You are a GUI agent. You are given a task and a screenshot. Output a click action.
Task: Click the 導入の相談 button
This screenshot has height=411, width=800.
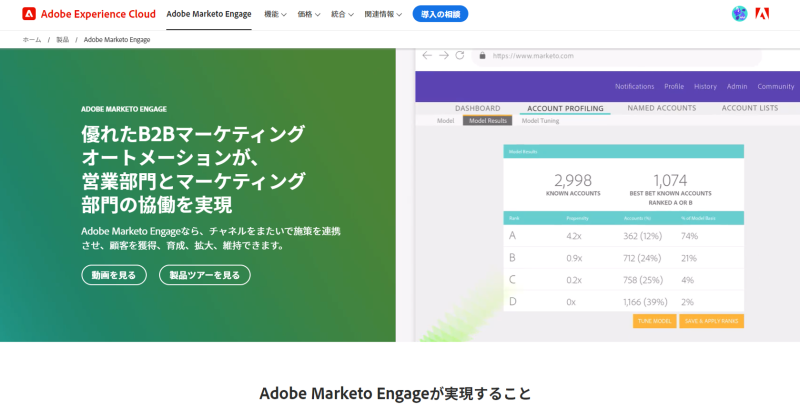(x=440, y=14)
